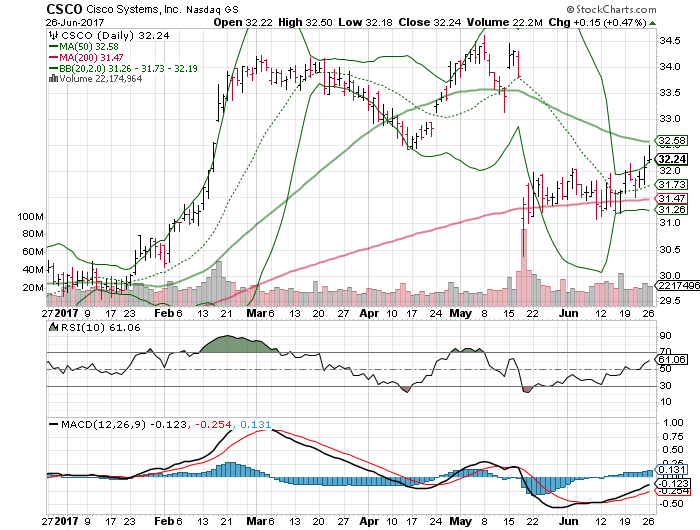Click the 'Volume 22.2M' header value
The height and width of the screenshot is (530, 700).
pyautogui.click(x=505, y=22)
